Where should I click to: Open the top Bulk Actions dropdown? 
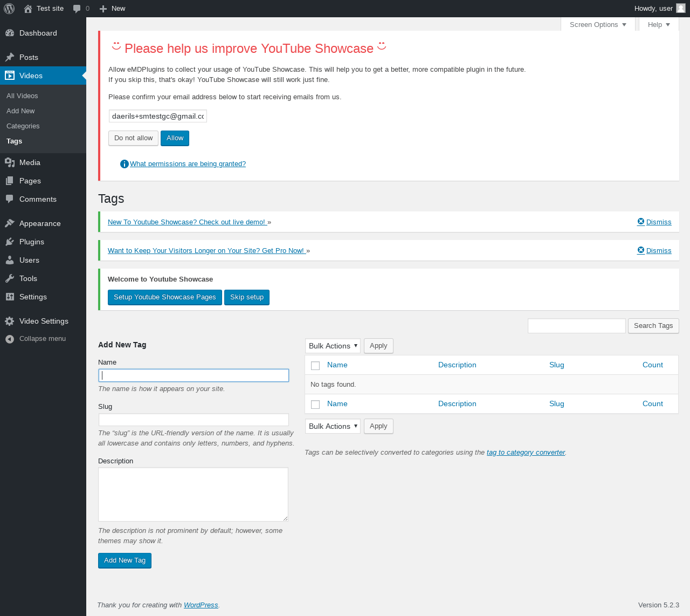coord(333,346)
